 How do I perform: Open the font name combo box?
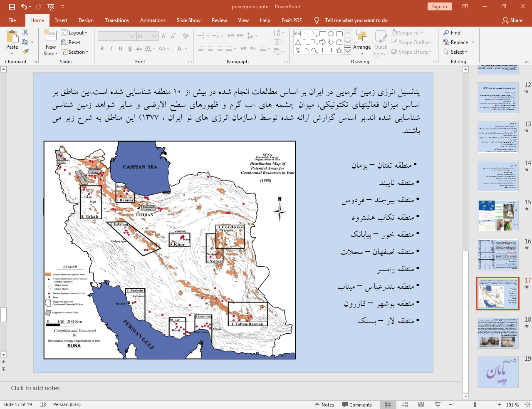117,36
